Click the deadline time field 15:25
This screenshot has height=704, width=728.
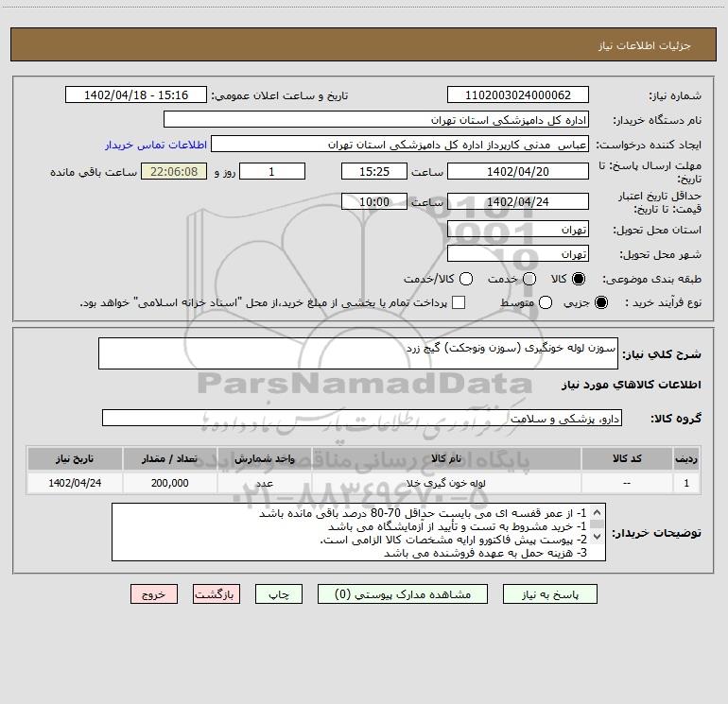pyautogui.click(x=374, y=171)
